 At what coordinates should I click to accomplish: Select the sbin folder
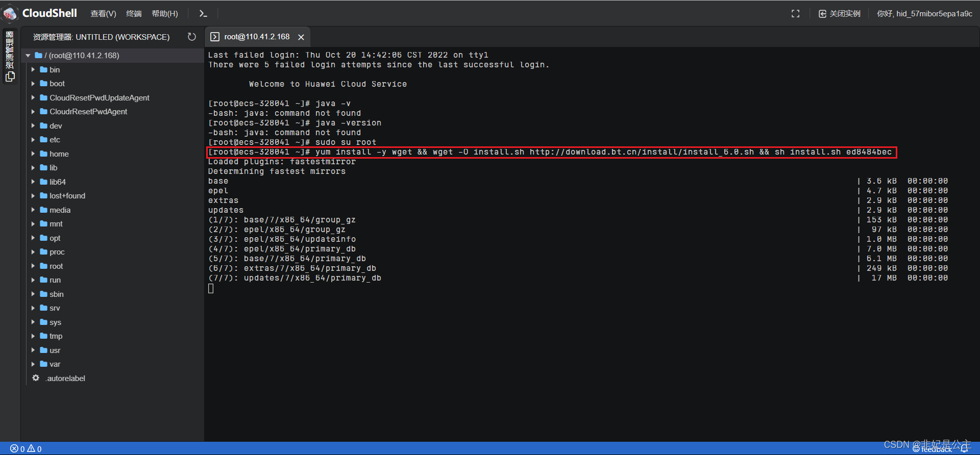pos(56,294)
